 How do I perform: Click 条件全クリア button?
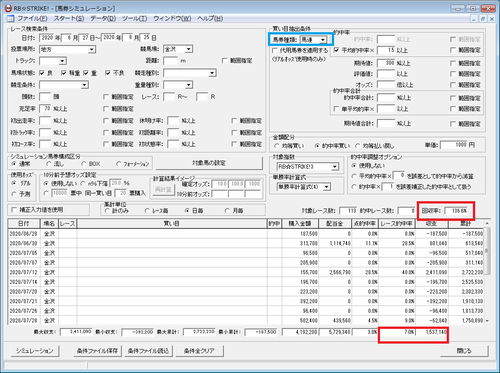click(x=199, y=351)
